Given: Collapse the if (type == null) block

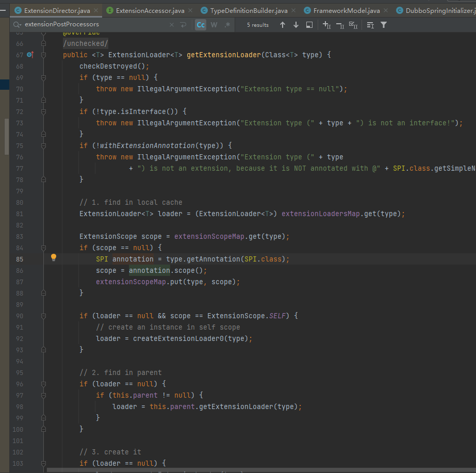Looking at the screenshot, I should pyautogui.click(x=43, y=78).
